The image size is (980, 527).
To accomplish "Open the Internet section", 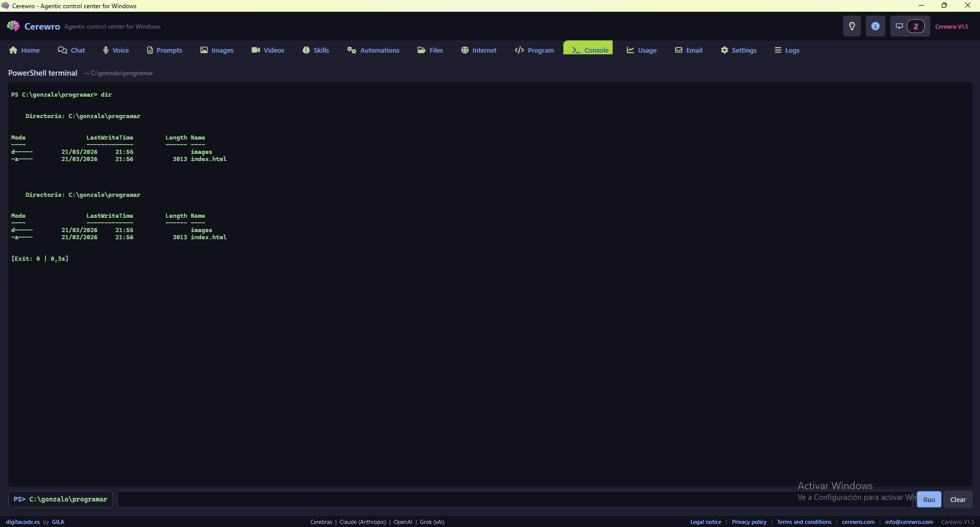I will pos(478,50).
